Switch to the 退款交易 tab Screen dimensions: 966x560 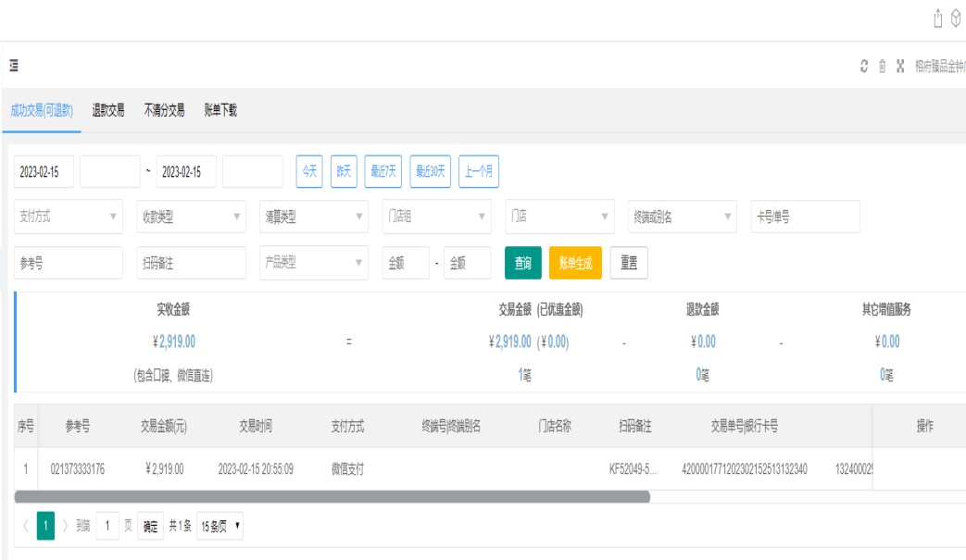pyautogui.click(x=108, y=110)
